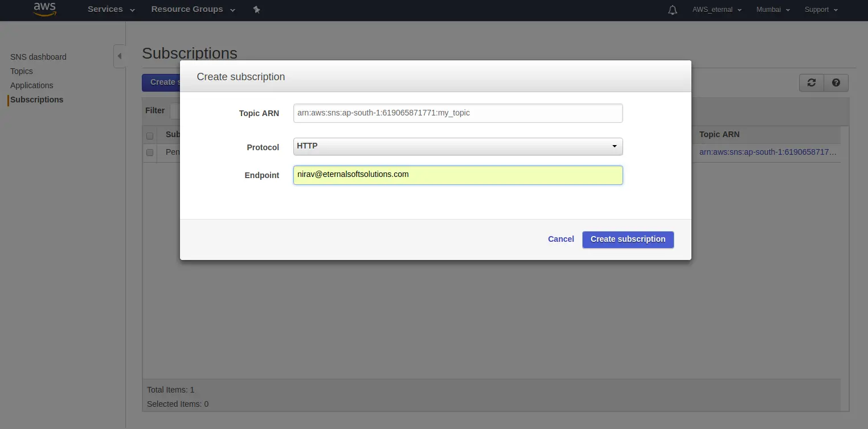This screenshot has height=429, width=868.
Task: Open the Protocol HTTP dropdown
Action: tap(457, 146)
